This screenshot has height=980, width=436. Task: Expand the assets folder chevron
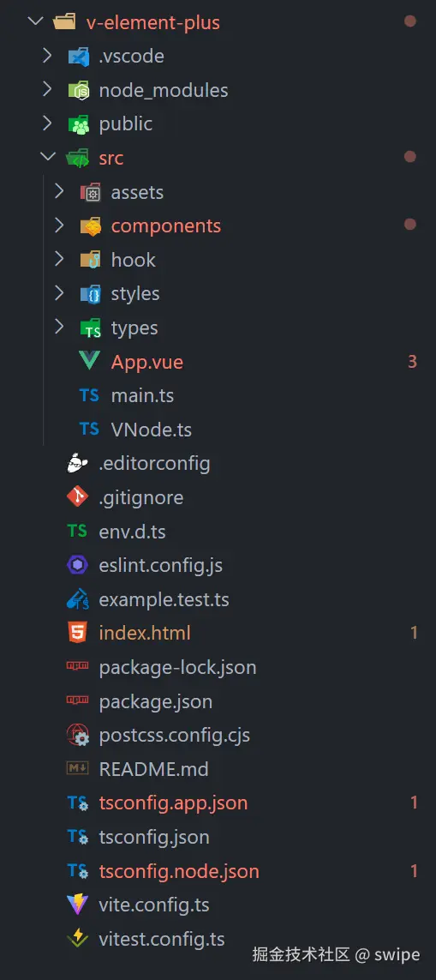tap(59, 191)
